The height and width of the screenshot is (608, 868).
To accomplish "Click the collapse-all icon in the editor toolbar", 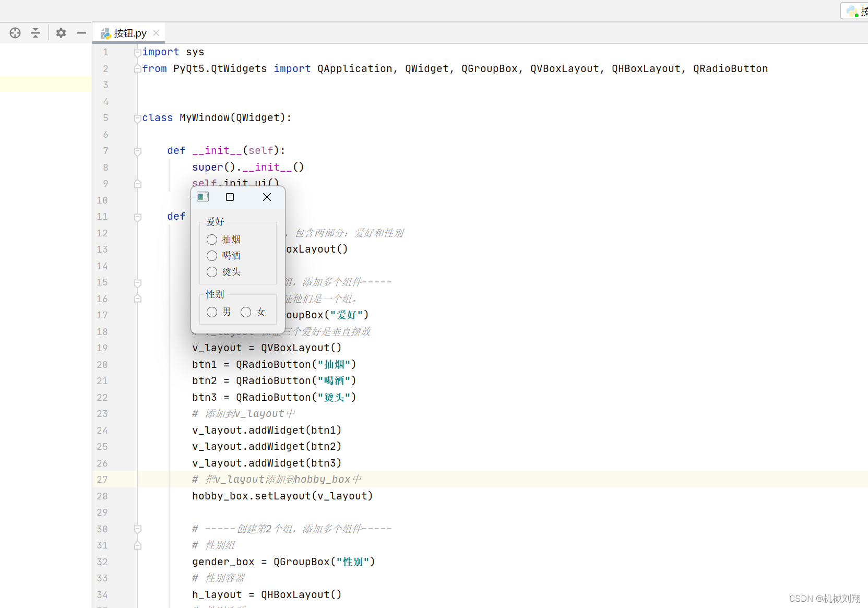I will [35, 32].
